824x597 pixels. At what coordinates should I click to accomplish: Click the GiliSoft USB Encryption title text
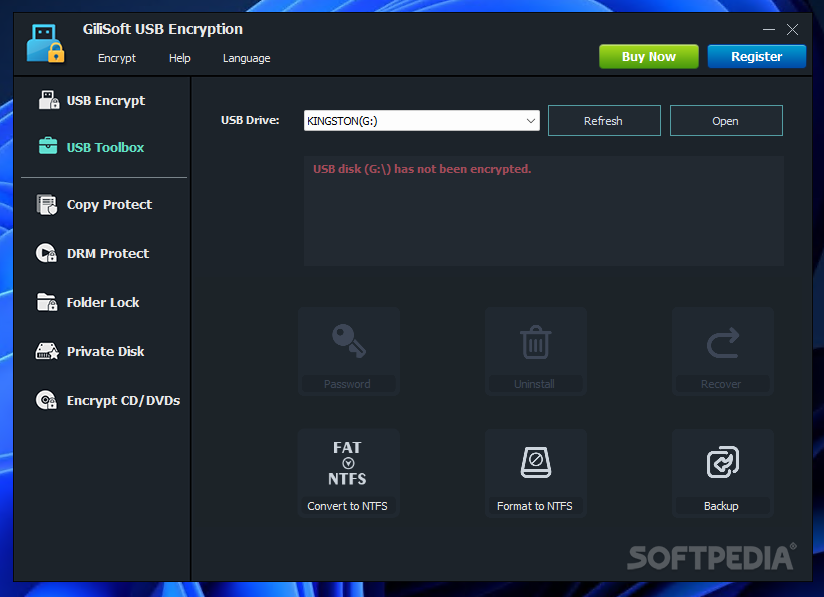pyautogui.click(x=162, y=29)
